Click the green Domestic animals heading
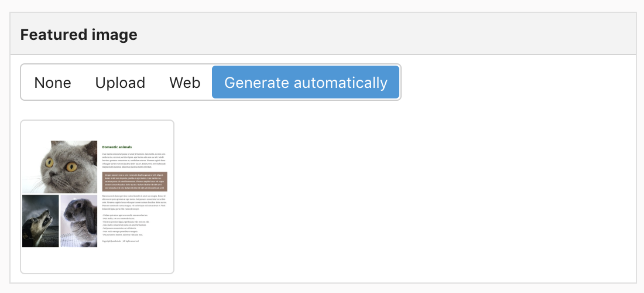The image size is (644, 293). coord(117,146)
